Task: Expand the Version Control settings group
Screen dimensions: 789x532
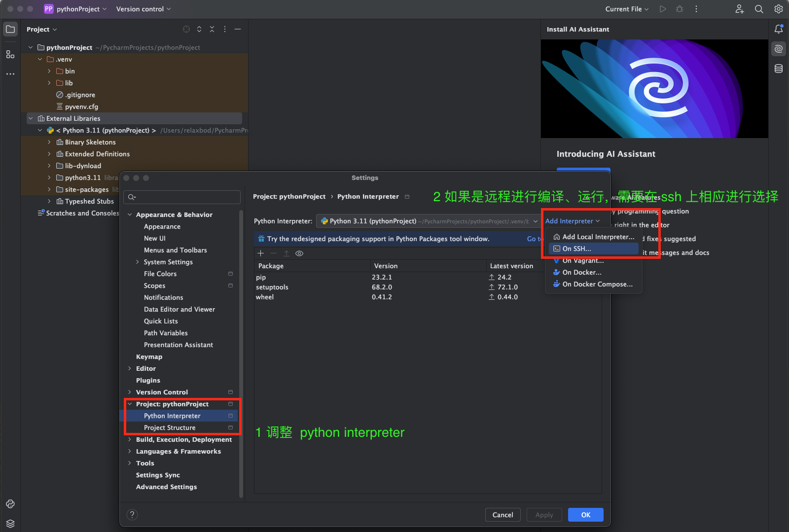Action: point(130,392)
